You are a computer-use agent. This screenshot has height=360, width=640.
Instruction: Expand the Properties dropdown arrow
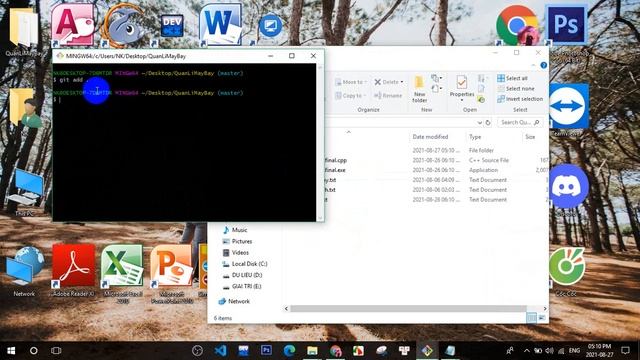[462, 100]
